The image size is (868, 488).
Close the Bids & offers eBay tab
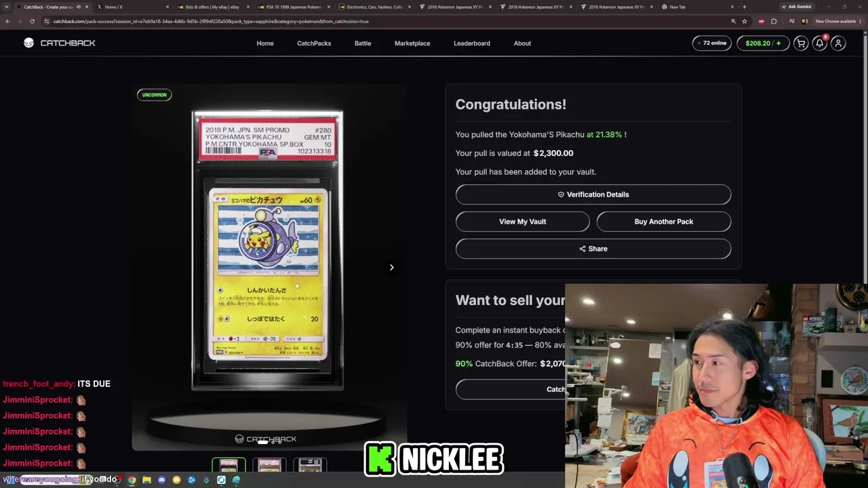click(x=248, y=7)
